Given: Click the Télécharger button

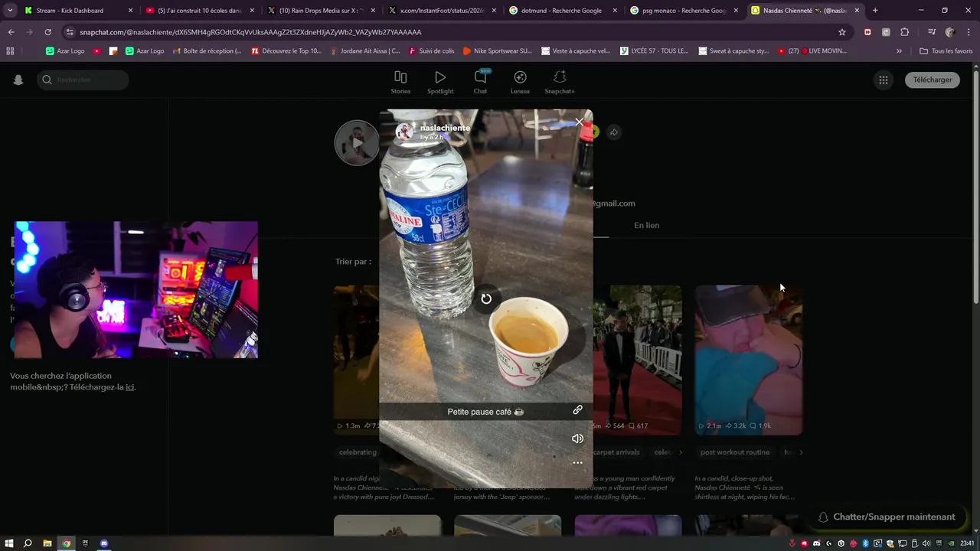Looking at the screenshot, I should [933, 80].
